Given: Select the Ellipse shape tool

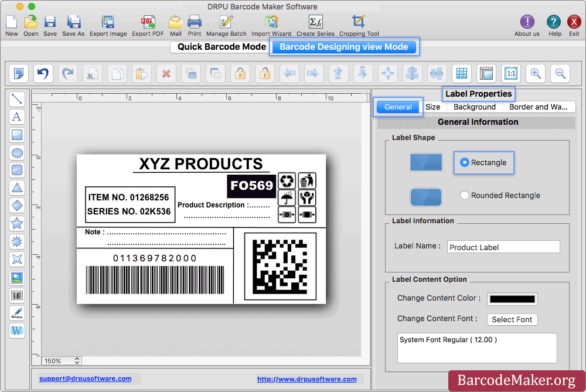Looking at the screenshot, I should coord(17,153).
